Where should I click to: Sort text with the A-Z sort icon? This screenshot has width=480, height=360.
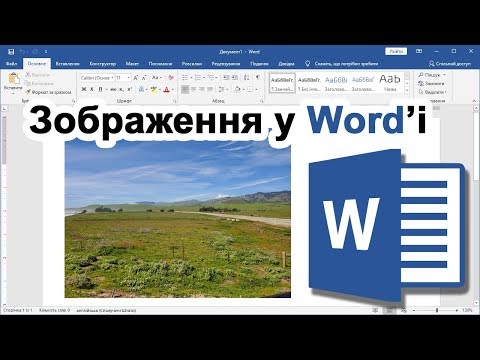coord(247,78)
